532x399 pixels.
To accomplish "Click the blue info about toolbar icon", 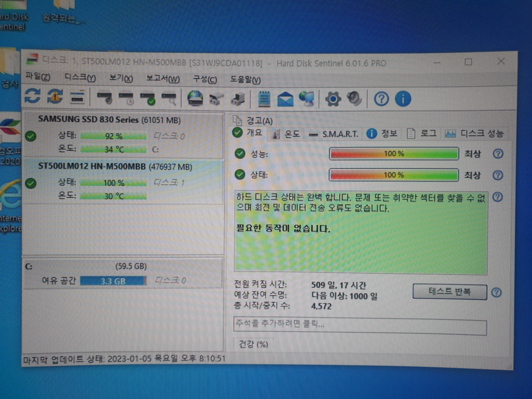I will click(403, 99).
